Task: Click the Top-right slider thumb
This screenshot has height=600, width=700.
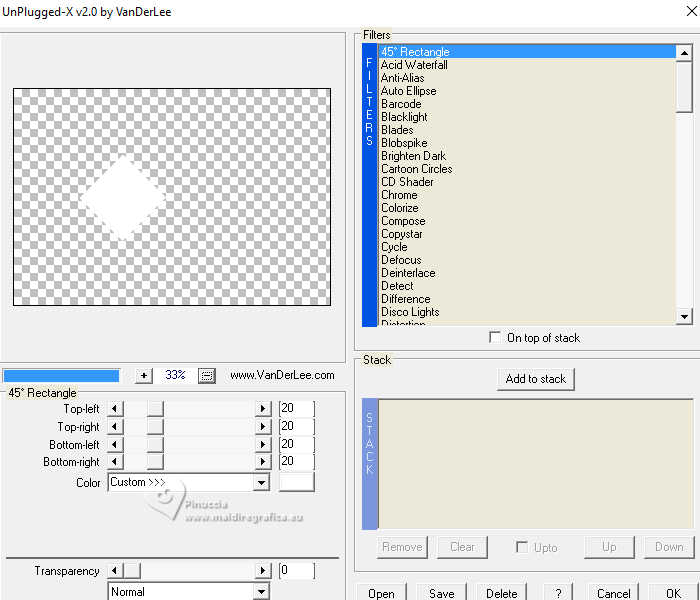Action: [x=155, y=426]
